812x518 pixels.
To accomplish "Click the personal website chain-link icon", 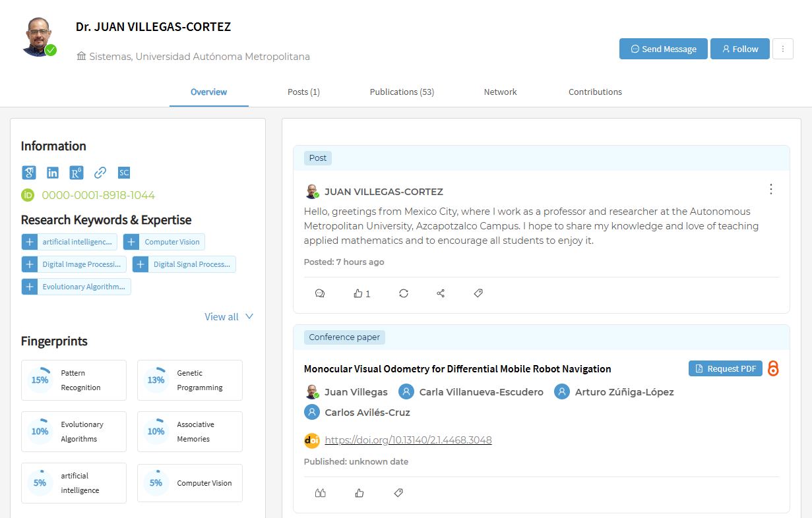I will (x=100, y=173).
